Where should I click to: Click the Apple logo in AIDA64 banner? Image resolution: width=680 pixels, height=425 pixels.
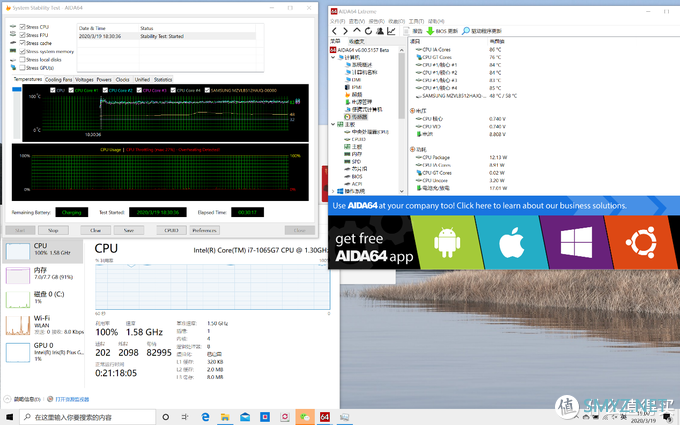pos(511,242)
